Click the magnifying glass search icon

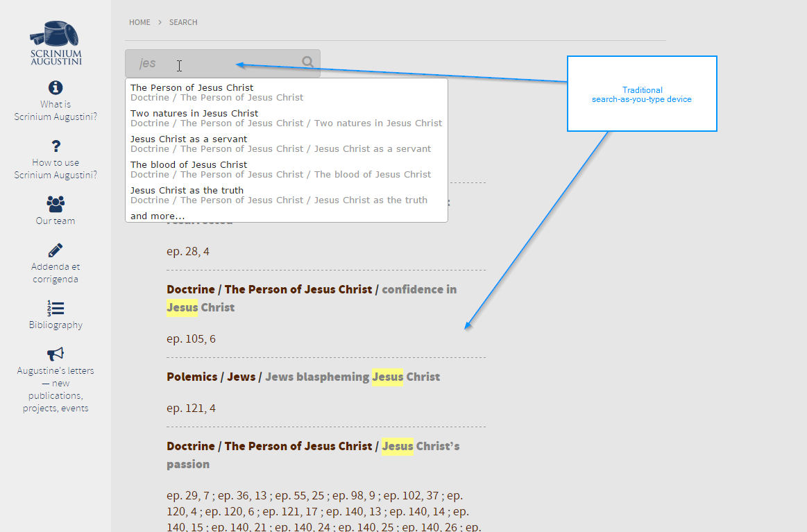pos(308,62)
